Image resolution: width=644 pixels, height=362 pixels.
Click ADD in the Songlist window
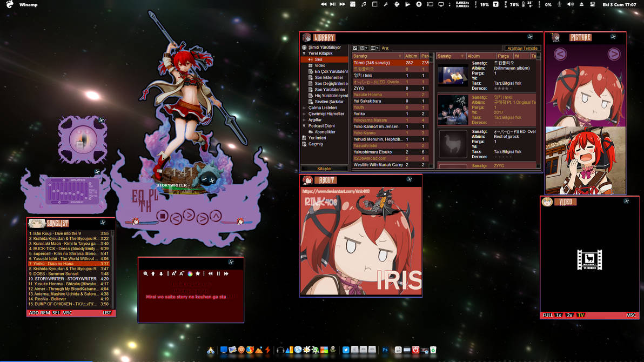(33, 313)
